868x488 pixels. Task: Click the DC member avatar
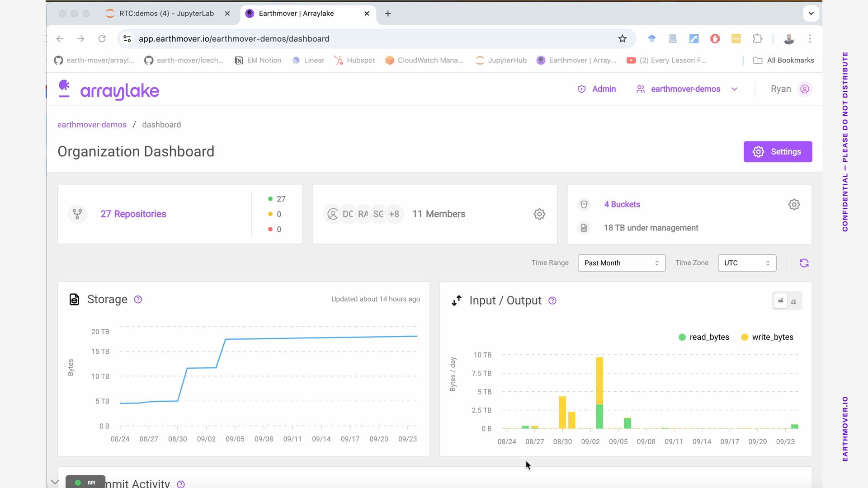348,214
